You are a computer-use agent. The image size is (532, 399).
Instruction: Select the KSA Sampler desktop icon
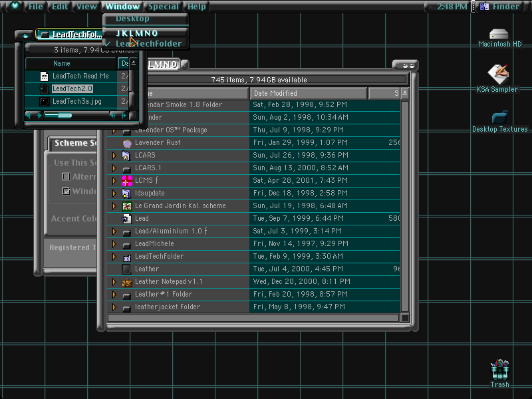point(498,74)
